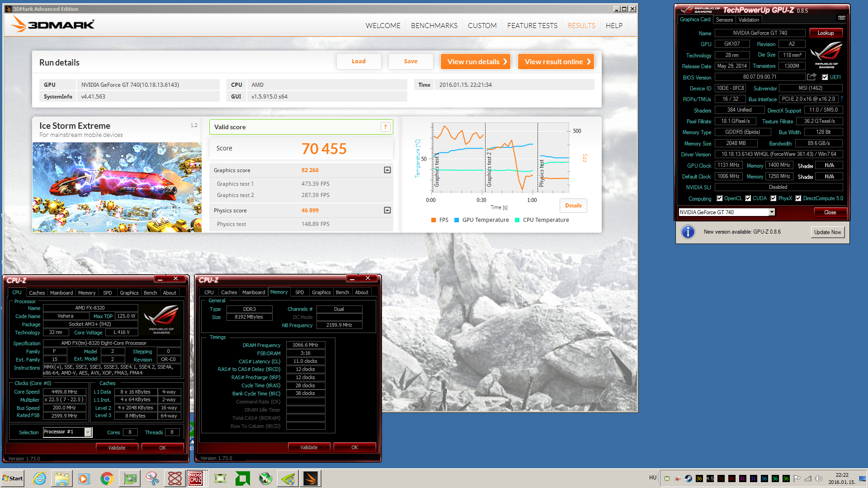Launch Windows Media Player from taskbar

click(x=85, y=479)
